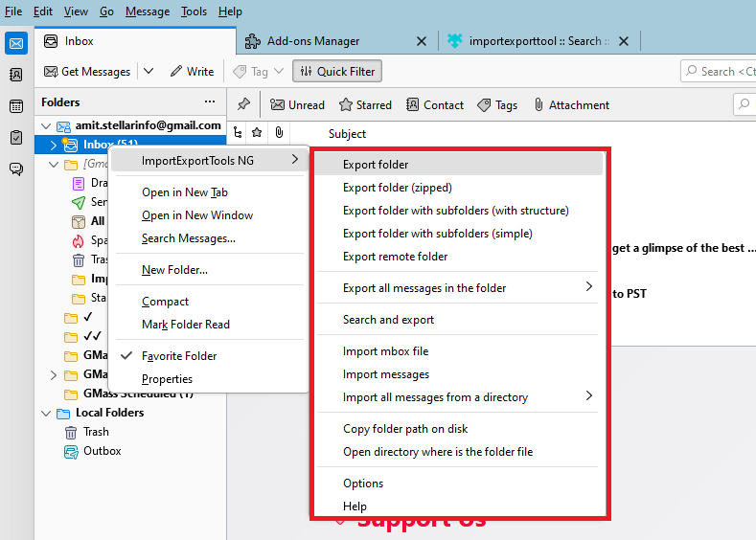Viewport: 756px width, 540px height.
Task: Click the Sent folder icon
Action: coord(79,202)
